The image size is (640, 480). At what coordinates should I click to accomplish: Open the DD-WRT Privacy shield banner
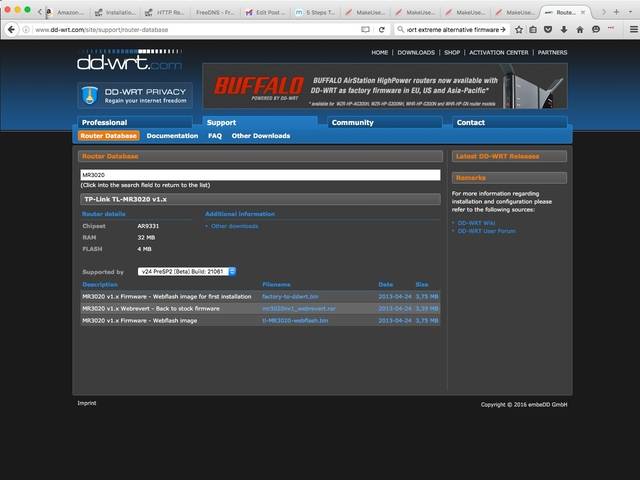coord(135,96)
